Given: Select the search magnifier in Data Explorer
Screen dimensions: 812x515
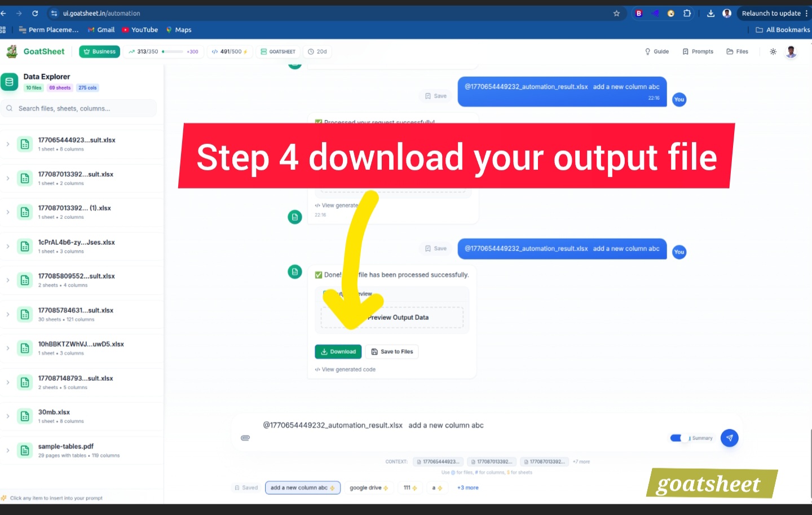Looking at the screenshot, I should (9, 108).
